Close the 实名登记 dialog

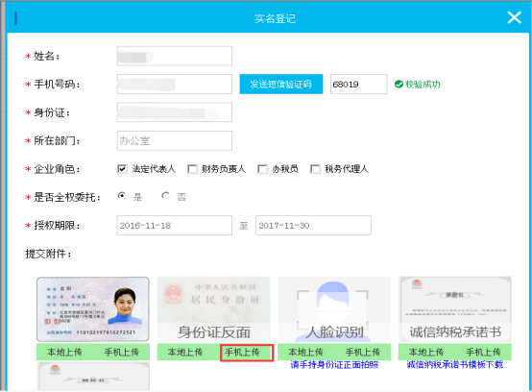(514, 17)
